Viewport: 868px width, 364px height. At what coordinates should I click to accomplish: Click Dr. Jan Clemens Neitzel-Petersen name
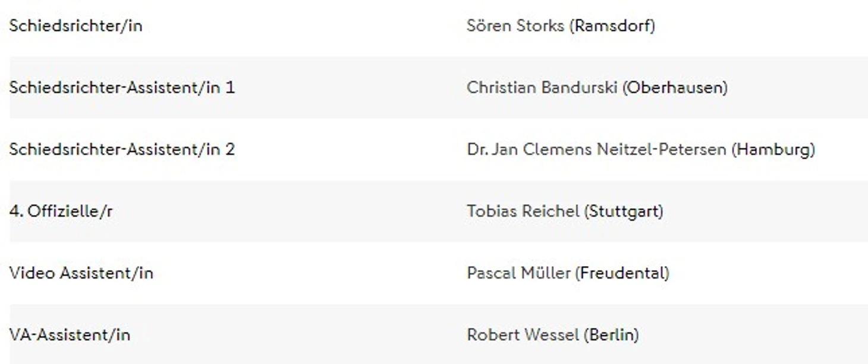click(596, 149)
